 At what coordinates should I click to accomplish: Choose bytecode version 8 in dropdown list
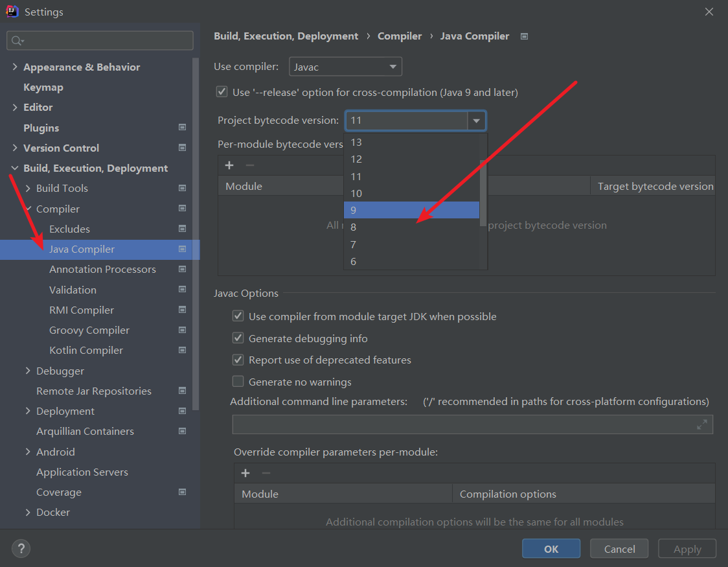[411, 227]
